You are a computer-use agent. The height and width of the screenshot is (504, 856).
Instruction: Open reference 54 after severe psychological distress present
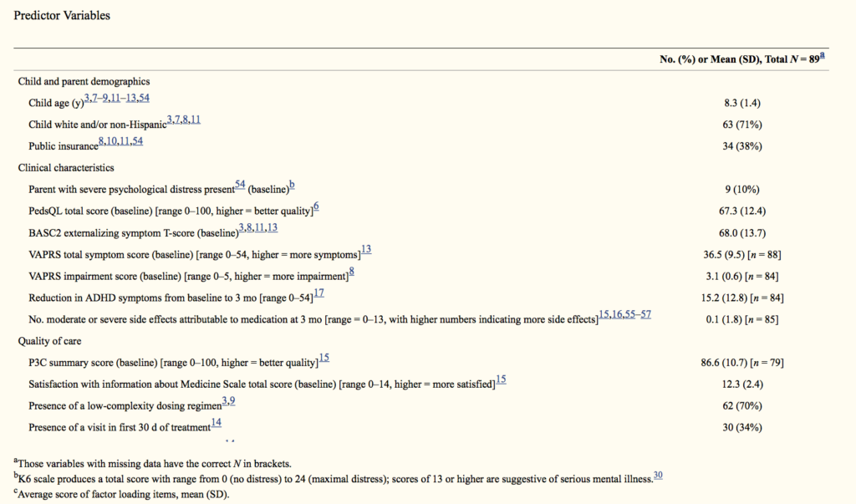point(240,184)
